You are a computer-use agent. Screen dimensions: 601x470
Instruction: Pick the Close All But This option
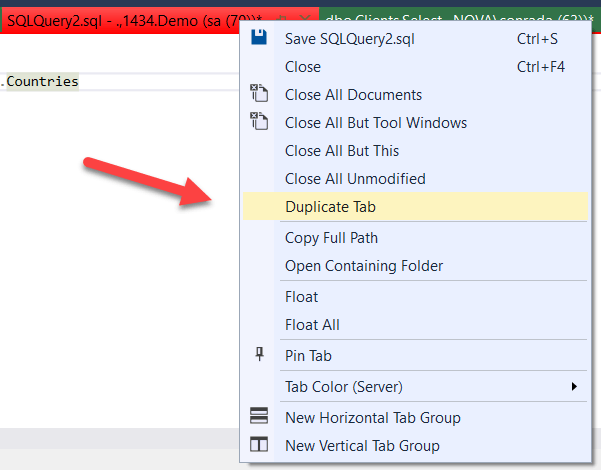coord(341,150)
